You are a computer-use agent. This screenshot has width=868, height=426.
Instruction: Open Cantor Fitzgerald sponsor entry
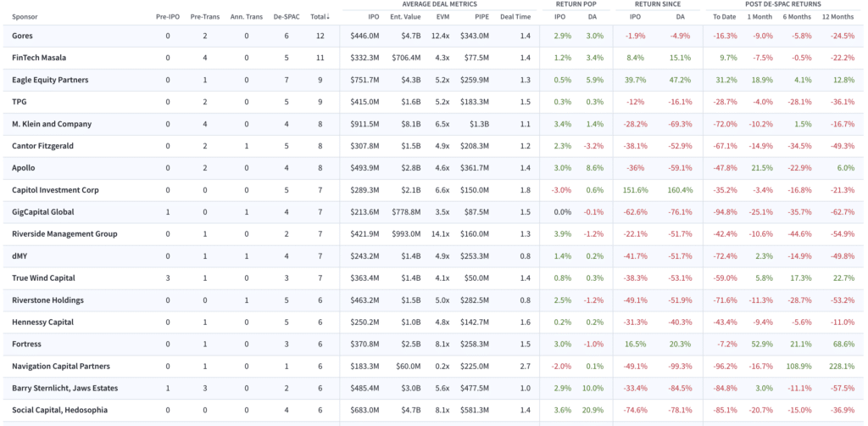[x=42, y=146]
